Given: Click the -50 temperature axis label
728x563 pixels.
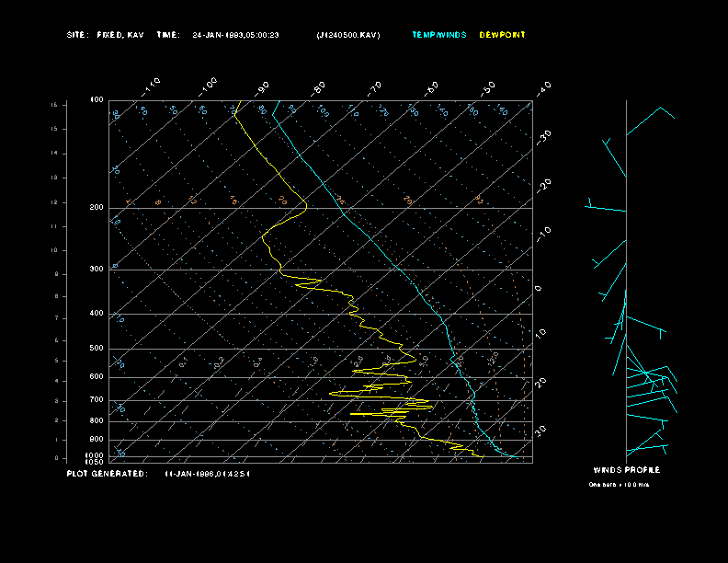Looking at the screenshot, I should [x=488, y=88].
